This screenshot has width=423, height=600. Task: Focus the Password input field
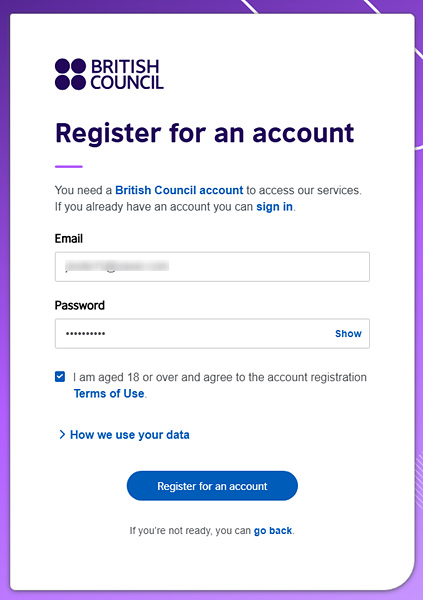pyautogui.click(x=212, y=333)
